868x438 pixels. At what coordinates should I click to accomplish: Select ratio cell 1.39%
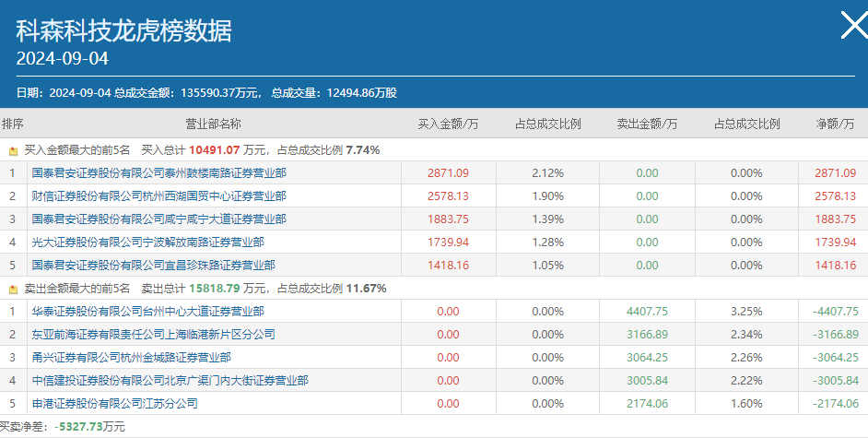(547, 219)
